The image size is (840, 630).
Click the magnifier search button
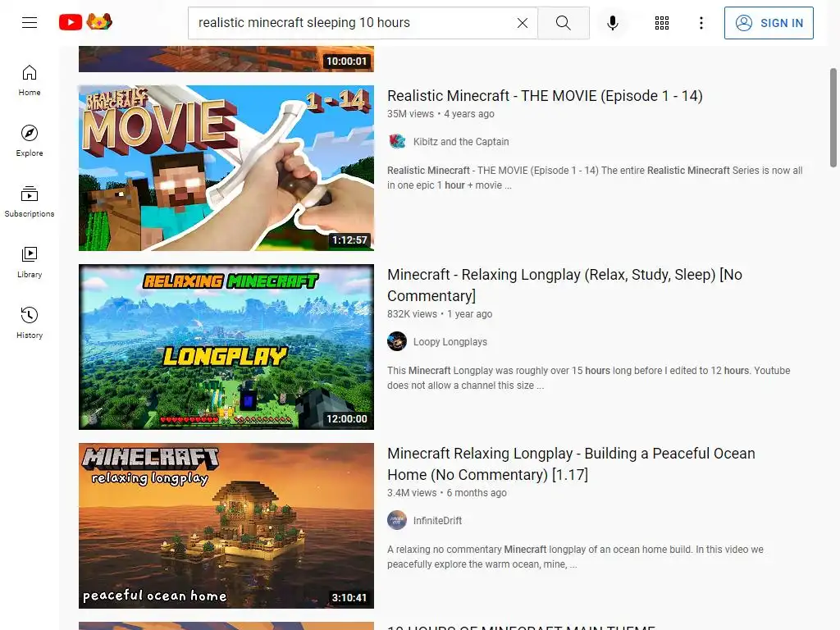pyautogui.click(x=563, y=22)
